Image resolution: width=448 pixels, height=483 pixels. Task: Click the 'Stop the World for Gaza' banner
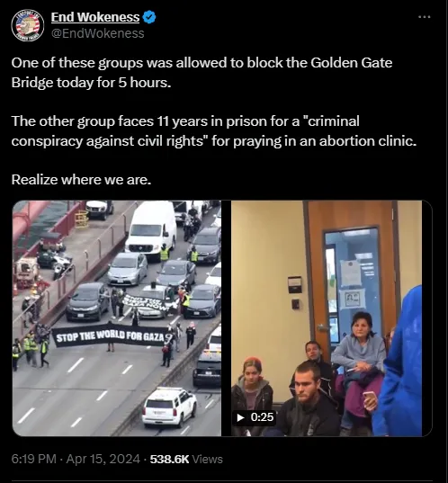click(x=111, y=335)
